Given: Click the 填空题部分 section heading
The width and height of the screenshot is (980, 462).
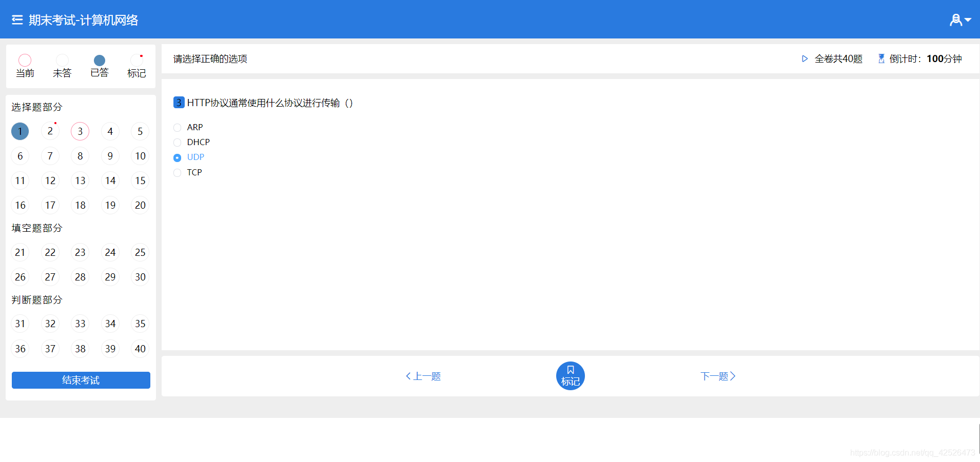Looking at the screenshot, I should tap(37, 228).
